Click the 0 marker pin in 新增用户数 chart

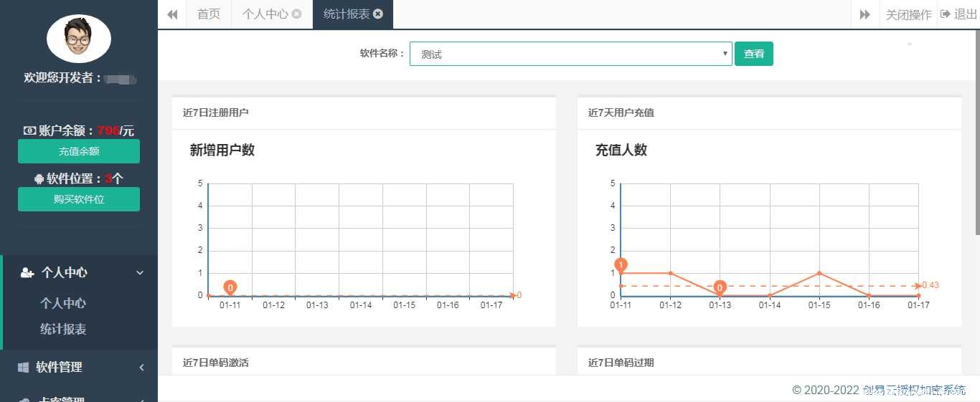click(230, 287)
